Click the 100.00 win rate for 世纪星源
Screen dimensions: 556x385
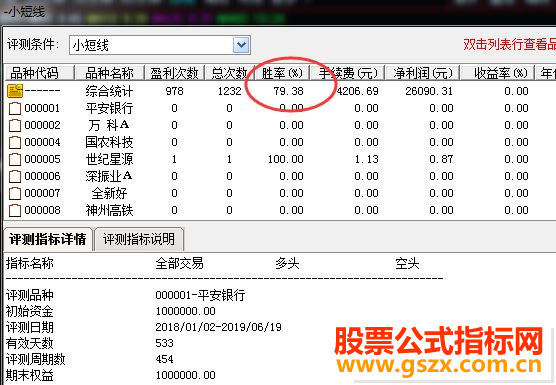click(285, 159)
